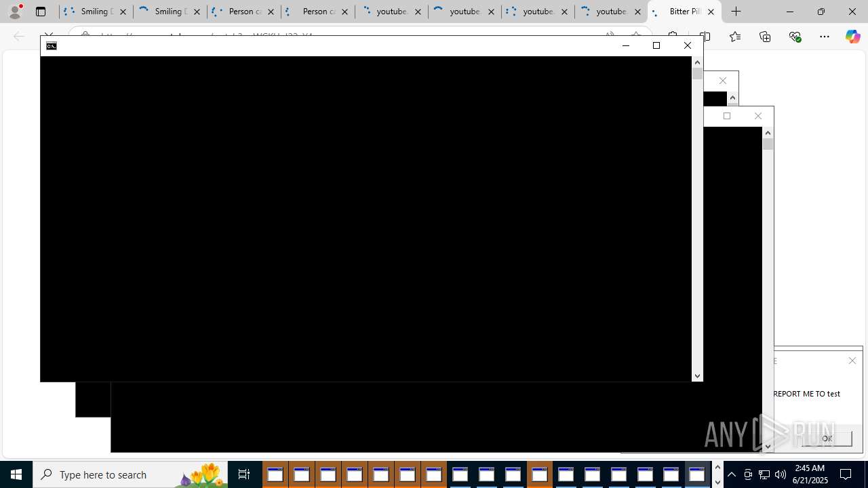Open the Collections icon in Edge toolbar

click(x=765, y=37)
